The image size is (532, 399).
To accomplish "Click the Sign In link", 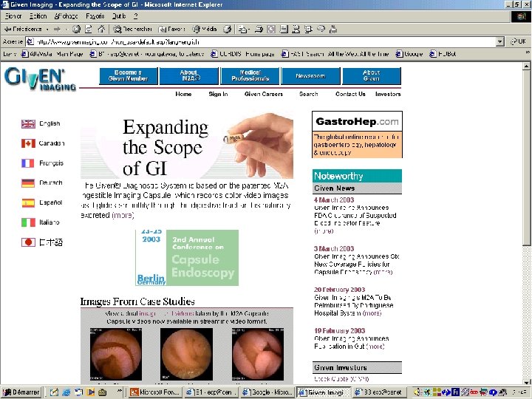I will click(218, 94).
